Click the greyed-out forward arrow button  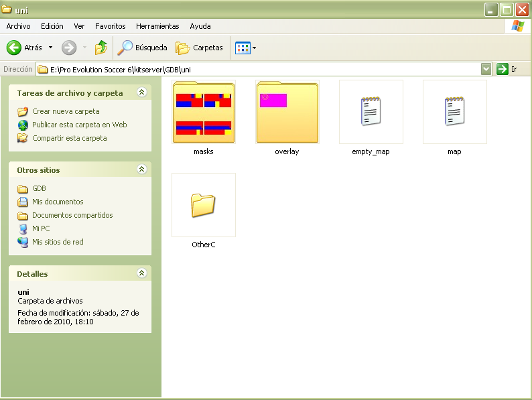[x=69, y=48]
